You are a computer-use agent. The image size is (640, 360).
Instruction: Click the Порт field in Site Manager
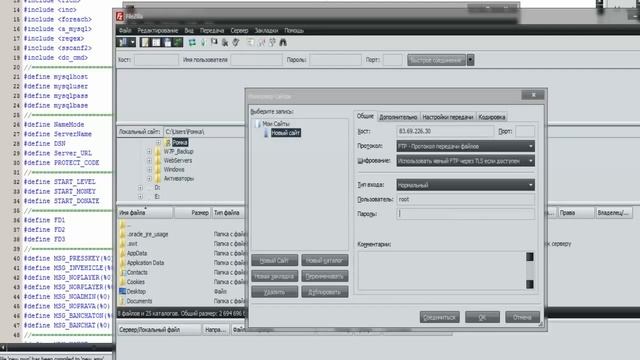coord(525,131)
